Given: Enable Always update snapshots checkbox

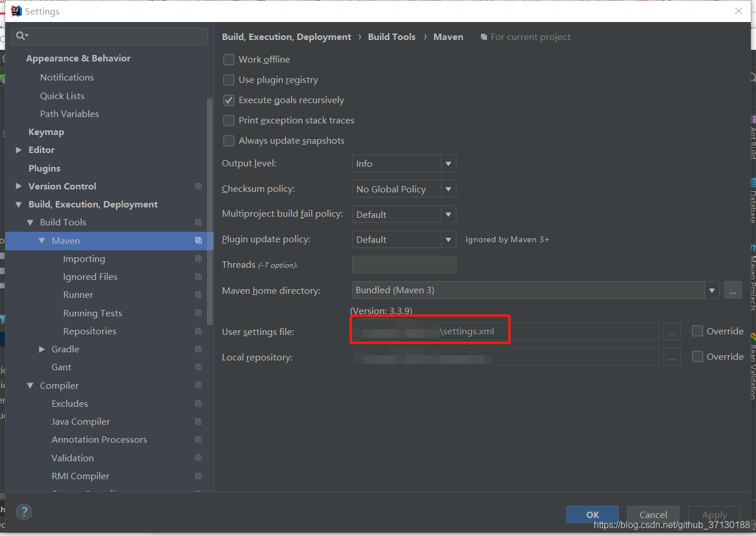Looking at the screenshot, I should point(229,140).
